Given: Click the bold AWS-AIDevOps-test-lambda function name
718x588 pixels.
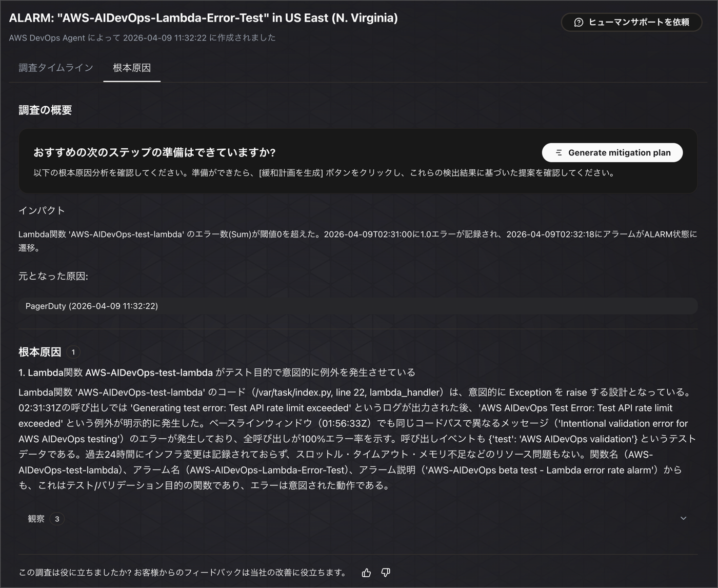Looking at the screenshot, I should pos(150,373).
